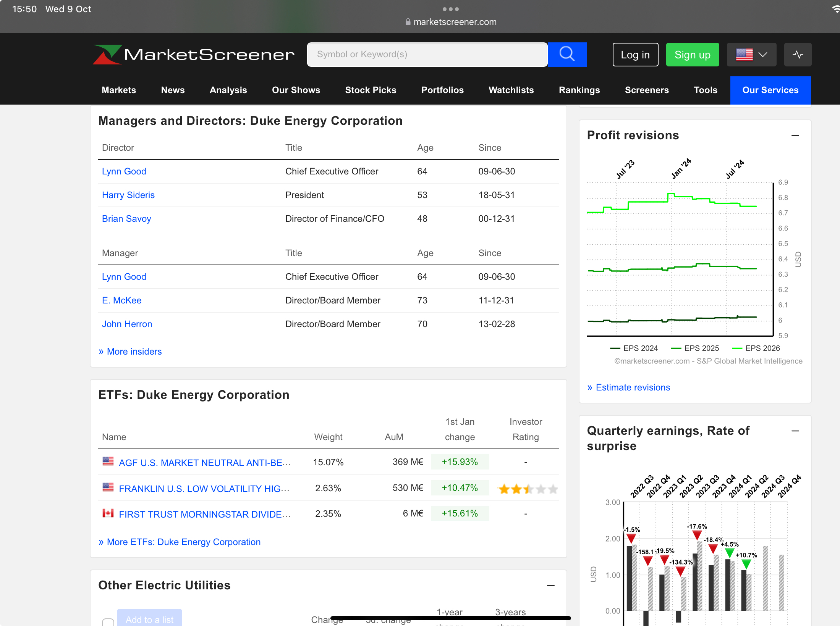
Task: Open the market pulse activity icon
Action: 798,55
